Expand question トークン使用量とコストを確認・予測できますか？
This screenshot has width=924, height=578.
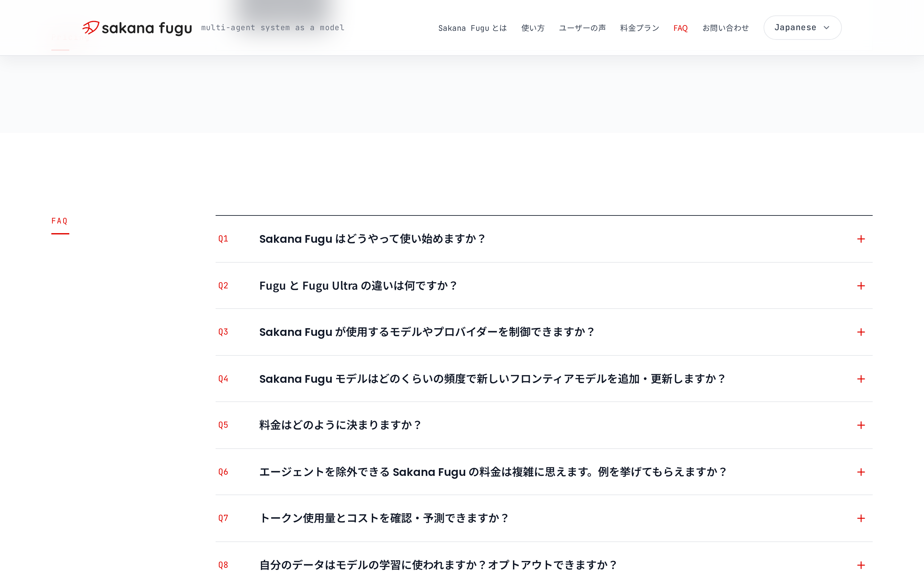point(384,518)
